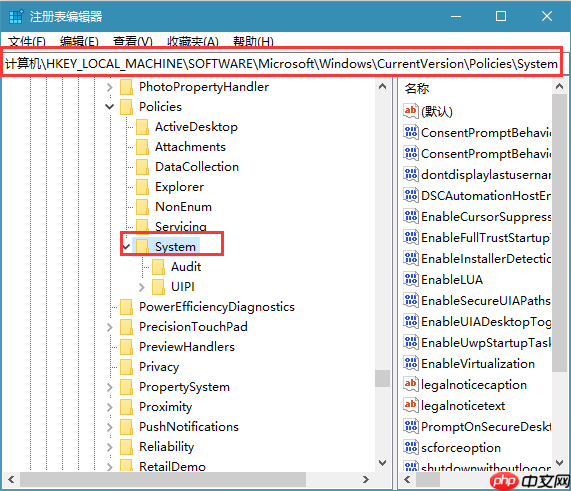Click the EnableVirtualization DWORD icon
The image size is (571, 491).
[411, 363]
